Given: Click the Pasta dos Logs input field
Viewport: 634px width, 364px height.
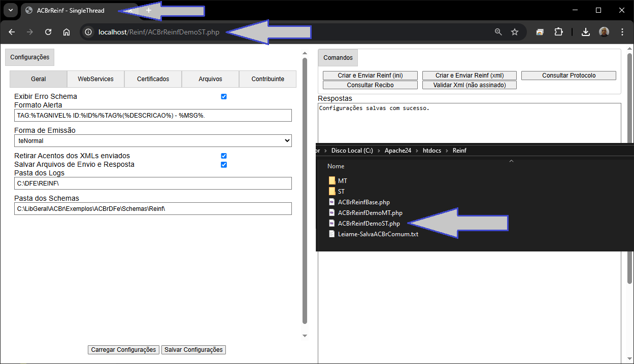Looking at the screenshot, I should [153, 183].
